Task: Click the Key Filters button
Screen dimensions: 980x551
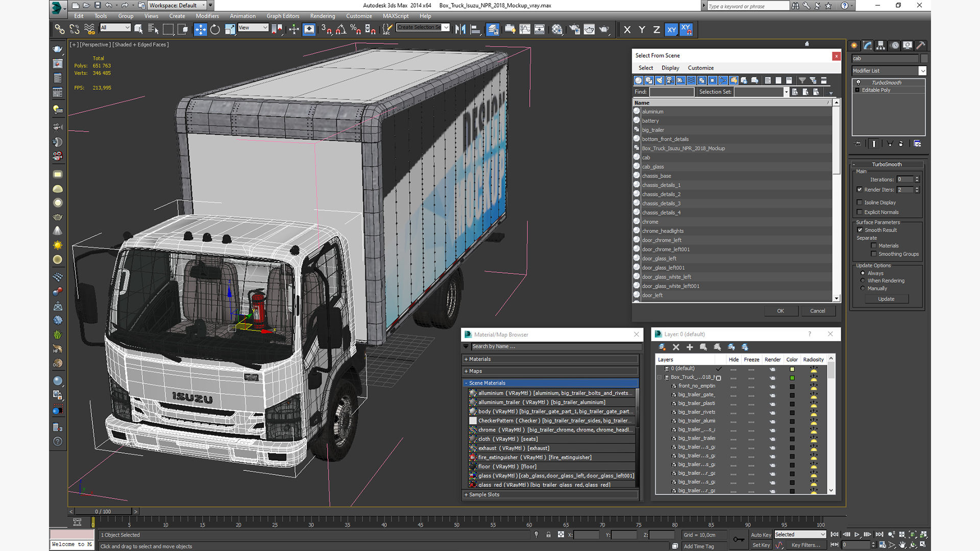Action: [806, 545]
